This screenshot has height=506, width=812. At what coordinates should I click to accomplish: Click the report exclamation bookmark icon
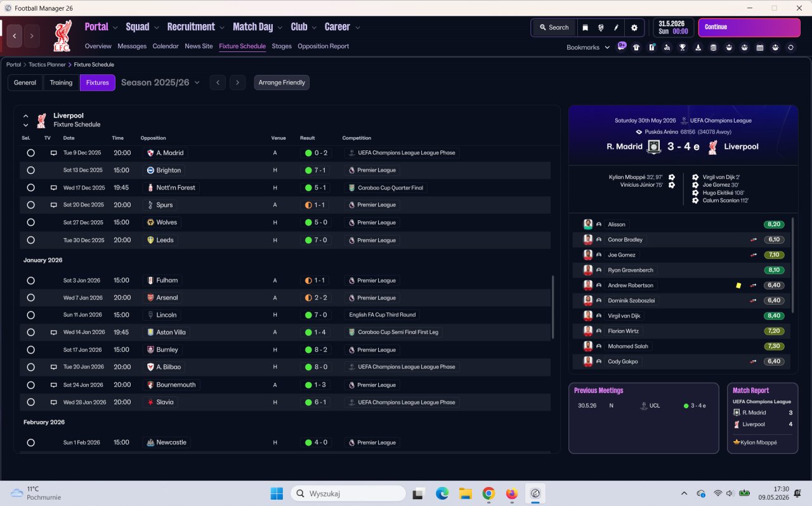pos(652,47)
